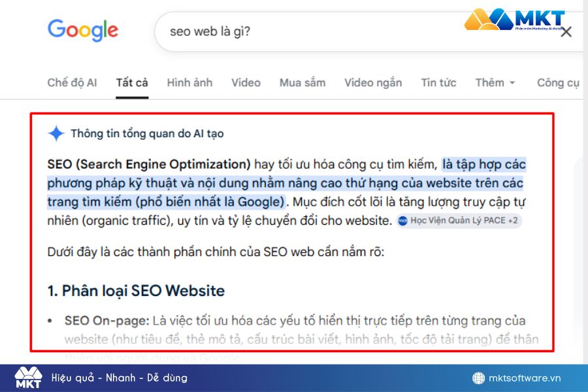
Task: Click 'SEO (Search Engine Optimization)' bold text
Action: [x=149, y=164]
